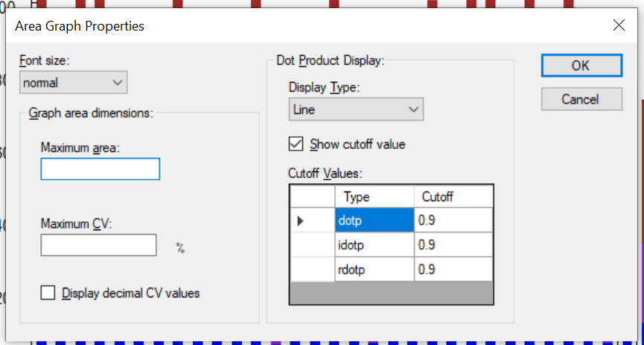Uncheck the Show cutoff value checkbox

pos(296,144)
